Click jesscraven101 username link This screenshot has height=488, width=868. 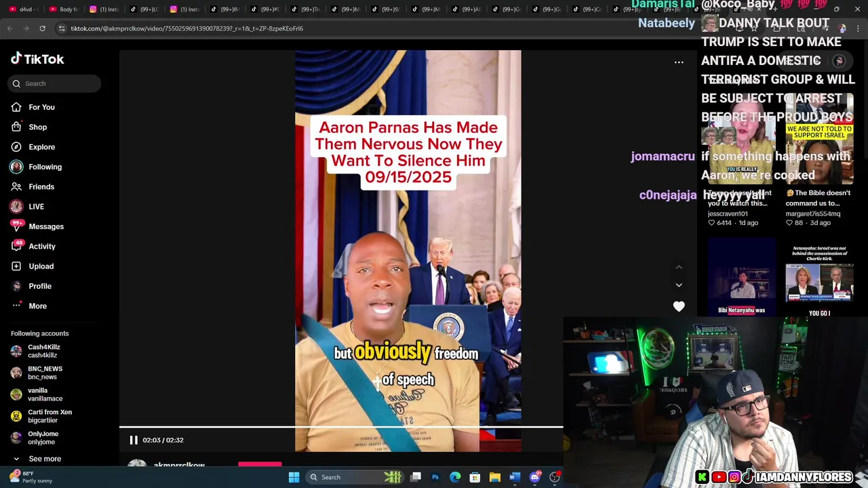[x=728, y=213]
